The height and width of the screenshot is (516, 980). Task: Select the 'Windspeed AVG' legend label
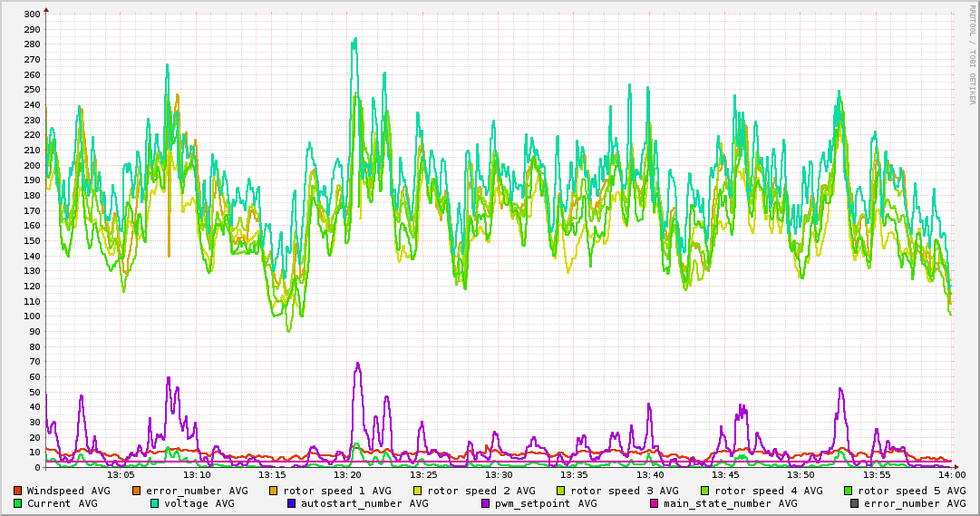click(x=68, y=491)
